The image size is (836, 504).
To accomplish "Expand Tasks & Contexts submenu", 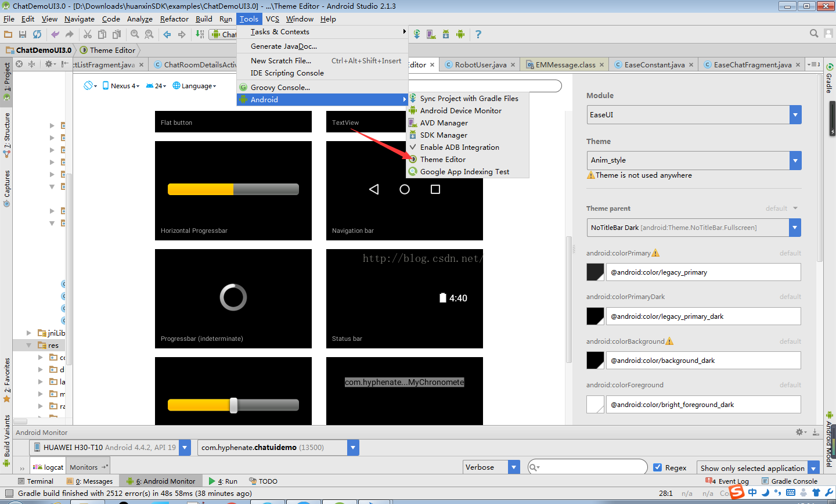I will click(x=323, y=32).
